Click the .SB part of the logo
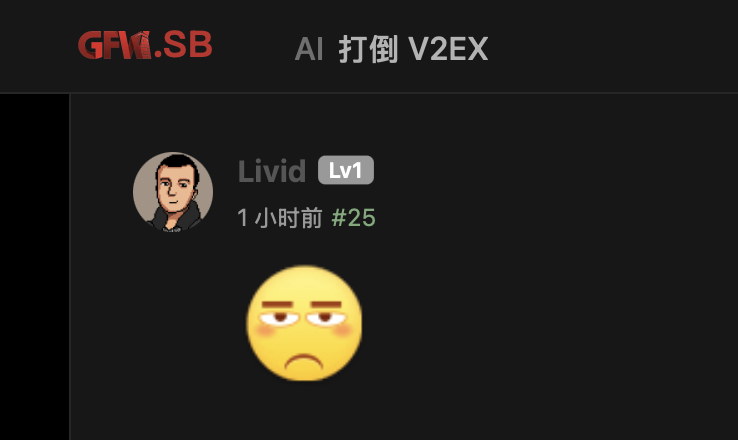This screenshot has width=738, height=440. tap(184, 45)
